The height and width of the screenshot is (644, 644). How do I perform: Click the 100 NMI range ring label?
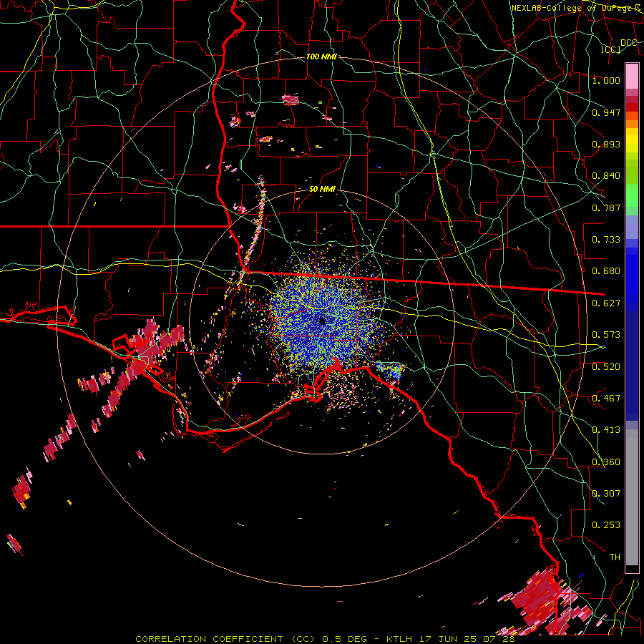[321, 57]
